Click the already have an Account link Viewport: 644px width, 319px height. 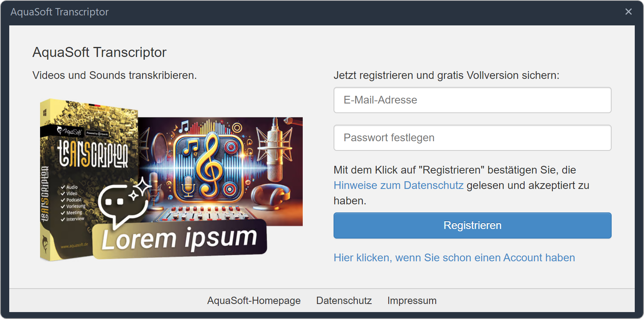click(454, 258)
